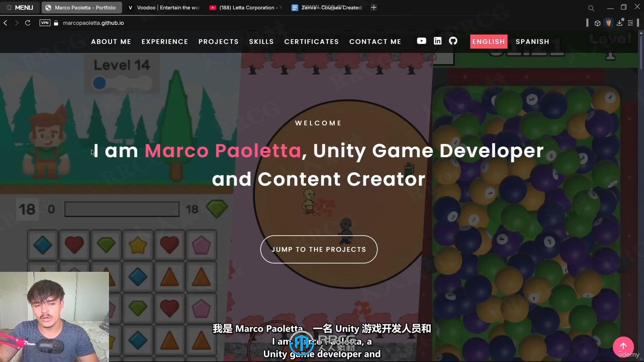Viewport: 644px width, 362px height.
Task: Switch the site to SPANISH
Action: pos(533,42)
